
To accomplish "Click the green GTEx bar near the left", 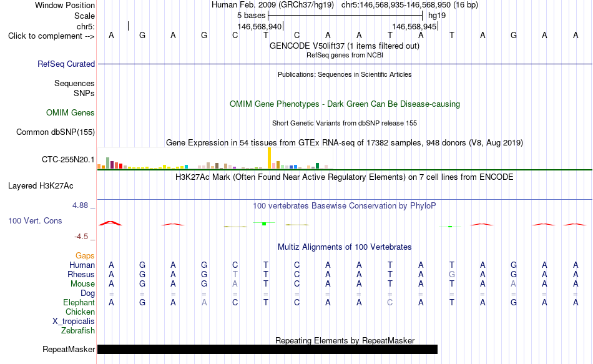I will pyautogui.click(x=108, y=163).
